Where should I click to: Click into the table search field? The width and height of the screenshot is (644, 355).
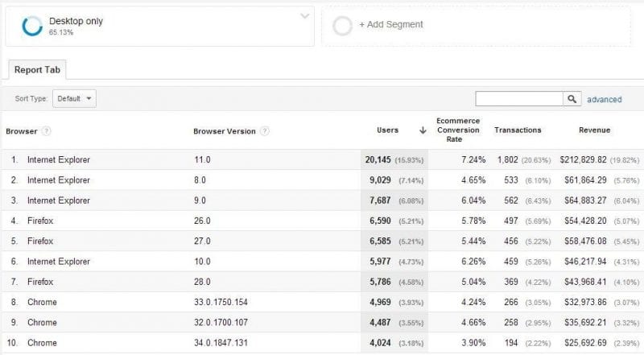pos(518,99)
